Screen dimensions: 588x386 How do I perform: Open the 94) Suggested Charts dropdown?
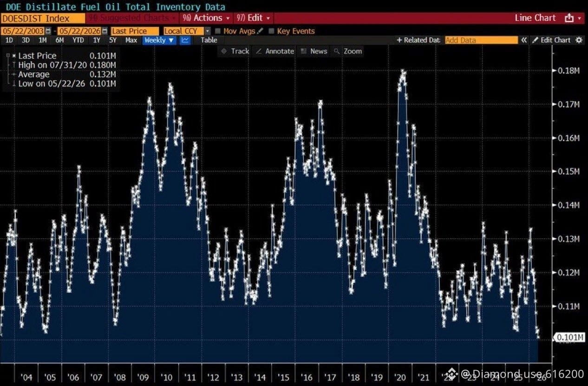(132, 18)
